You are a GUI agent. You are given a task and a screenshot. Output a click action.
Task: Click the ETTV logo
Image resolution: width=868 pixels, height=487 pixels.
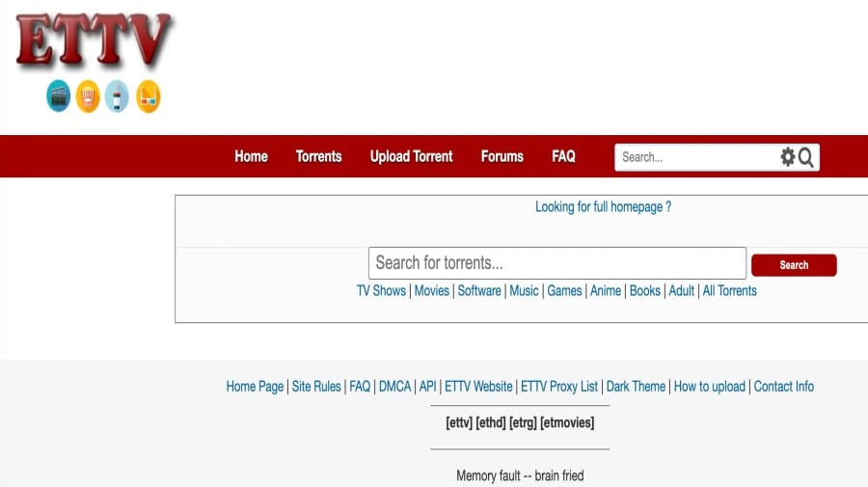[x=95, y=41]
